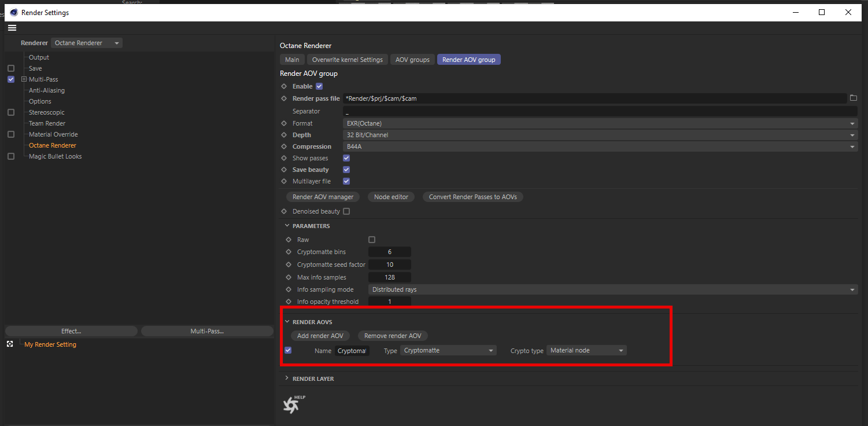Switch to Overwrite kernel Settings tab
Image resolution: width=868 pixels, height=426 pixels.
coord(348,60)
